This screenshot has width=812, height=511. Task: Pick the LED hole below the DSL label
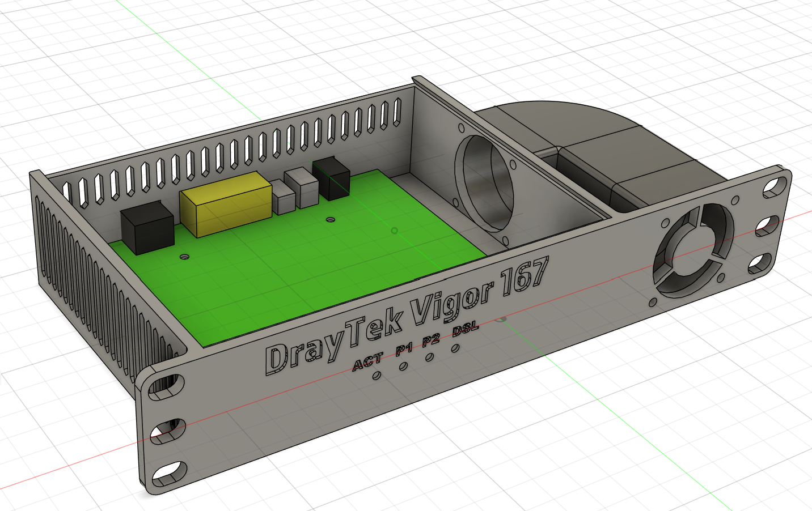pyautogui.click(x=455, y=348)
